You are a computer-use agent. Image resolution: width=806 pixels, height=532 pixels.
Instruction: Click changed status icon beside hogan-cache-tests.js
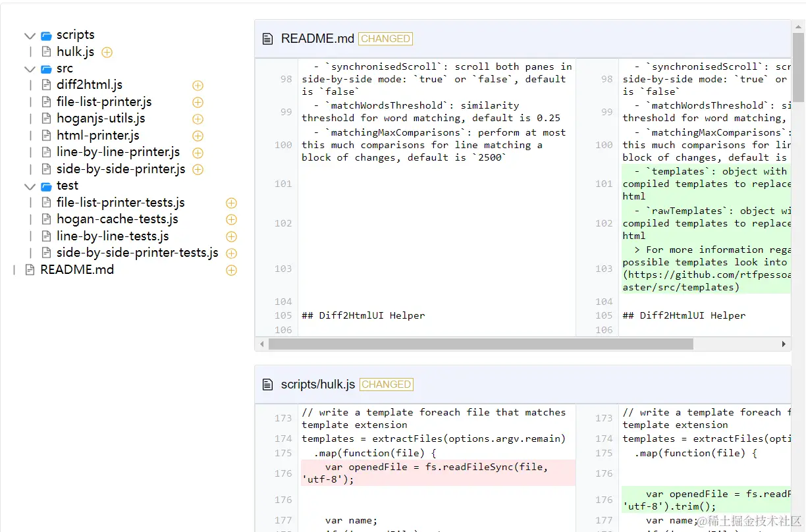click(x=231, y=219)
